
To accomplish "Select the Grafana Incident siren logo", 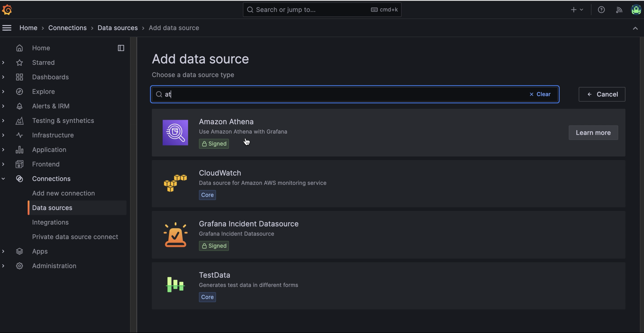I will pyautogui.click(x=175, y=235).
